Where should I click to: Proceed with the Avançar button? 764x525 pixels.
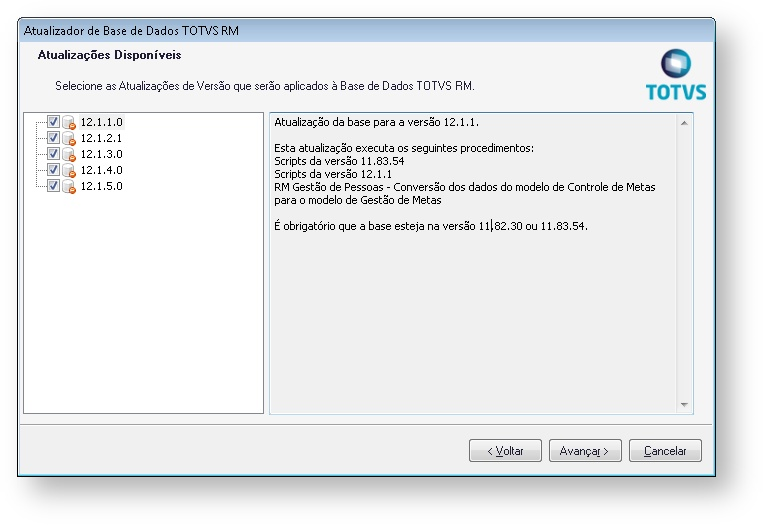click(x=585, y=450)
